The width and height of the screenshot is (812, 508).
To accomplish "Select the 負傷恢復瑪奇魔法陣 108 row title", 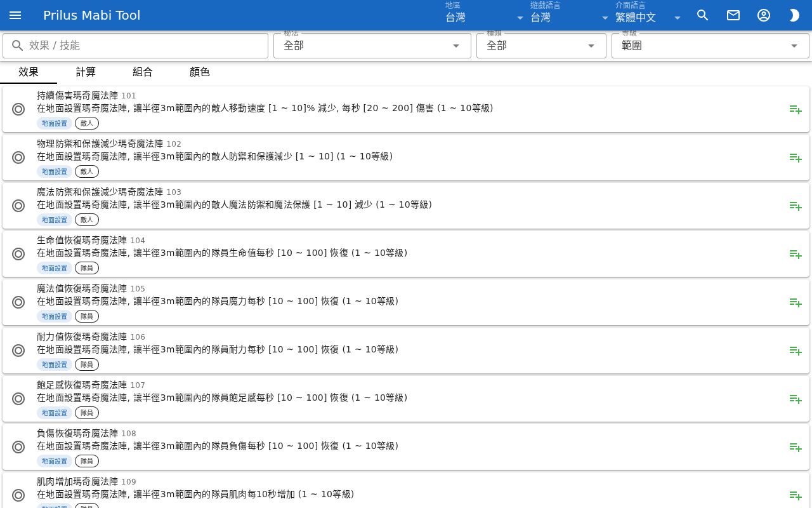I will (x=86, y=433).
